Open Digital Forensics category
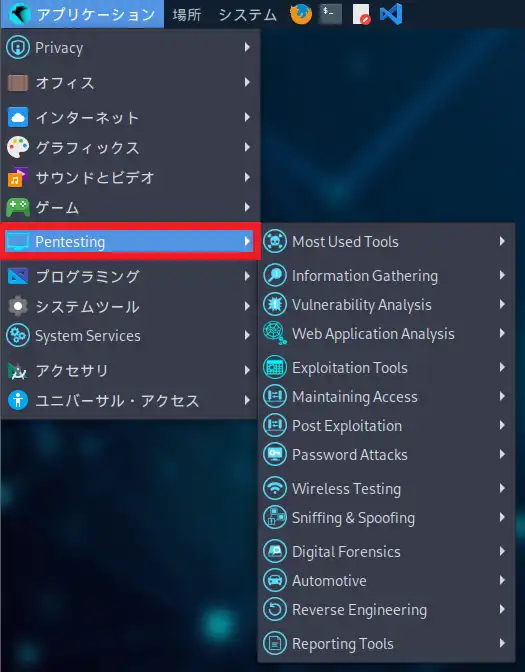The height and width of the screenshot is (672, 525). coord(385,551)
